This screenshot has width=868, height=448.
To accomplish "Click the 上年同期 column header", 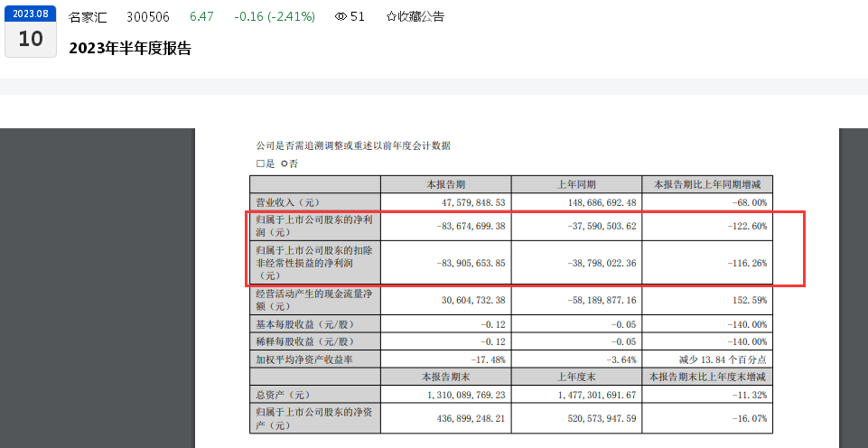I will [x=576, y=184].
